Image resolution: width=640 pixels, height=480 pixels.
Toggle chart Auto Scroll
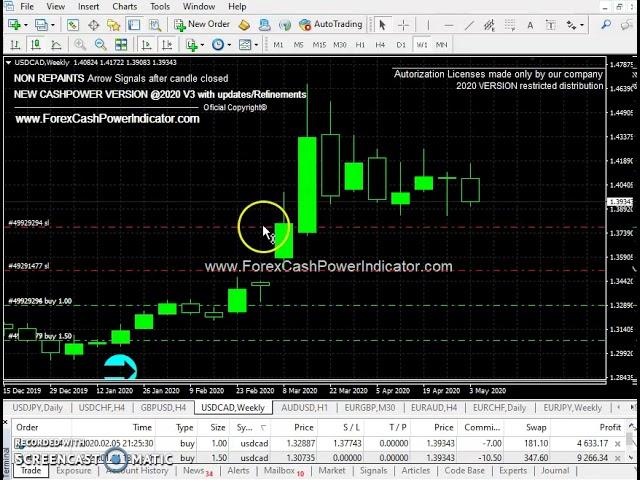pyautogui.click(x=147, y=44)
